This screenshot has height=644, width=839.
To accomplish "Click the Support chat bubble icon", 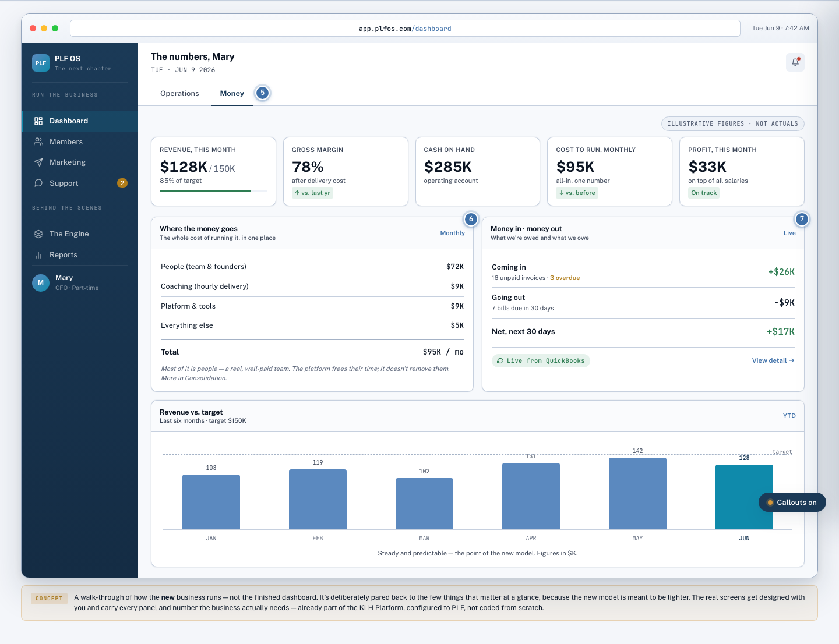I will coord(38,183).
